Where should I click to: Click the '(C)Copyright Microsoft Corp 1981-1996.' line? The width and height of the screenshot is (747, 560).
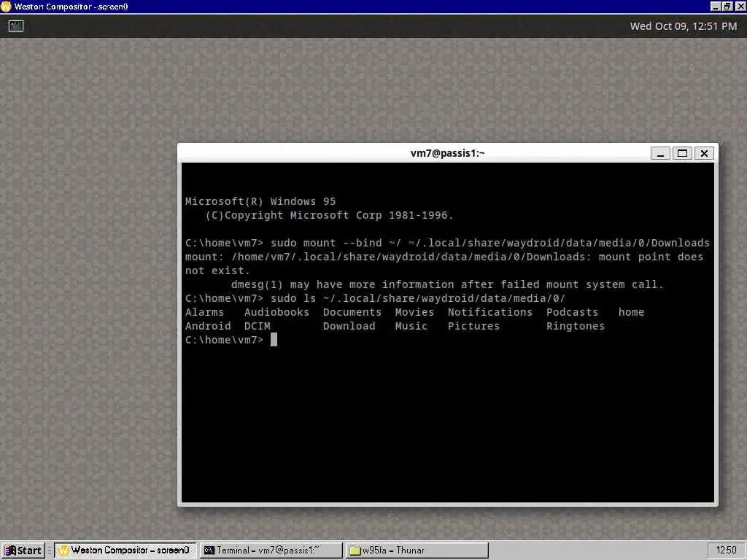(x=329, y=215)
